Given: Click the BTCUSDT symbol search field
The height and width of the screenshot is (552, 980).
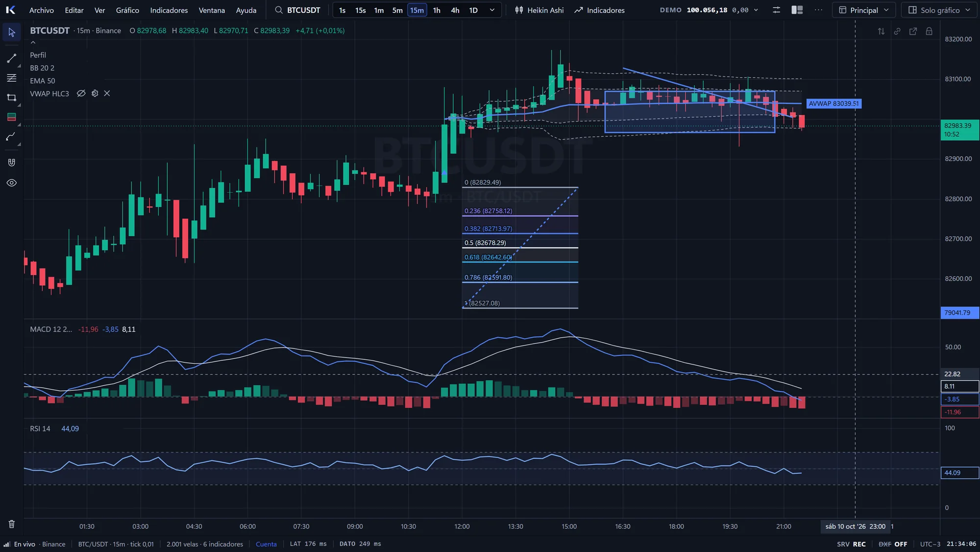Looking at the screenshot, I should click(298, 10).
